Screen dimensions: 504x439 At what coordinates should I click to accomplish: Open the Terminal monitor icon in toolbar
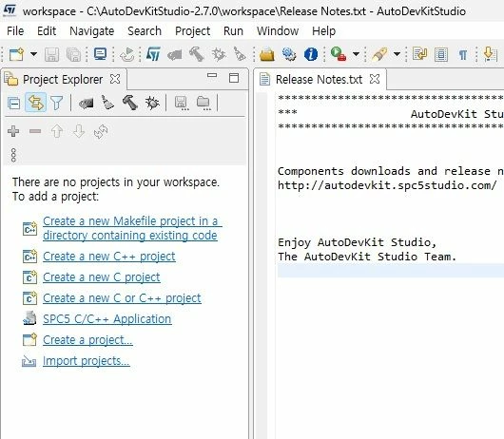pos(100,53)
